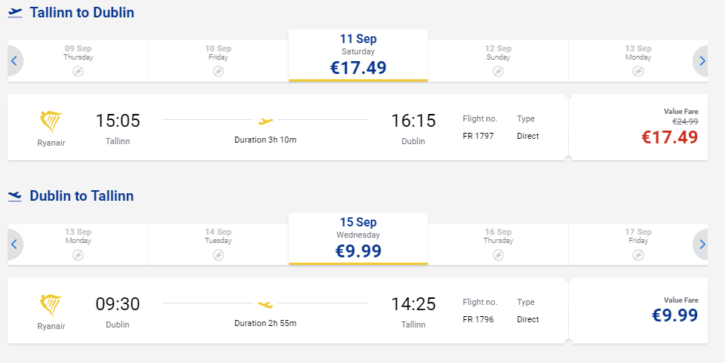The image size is (725, 363).
Task: Click the no-flight icon under 14 Sep Tuesday
Action: [x=218, y=255]
